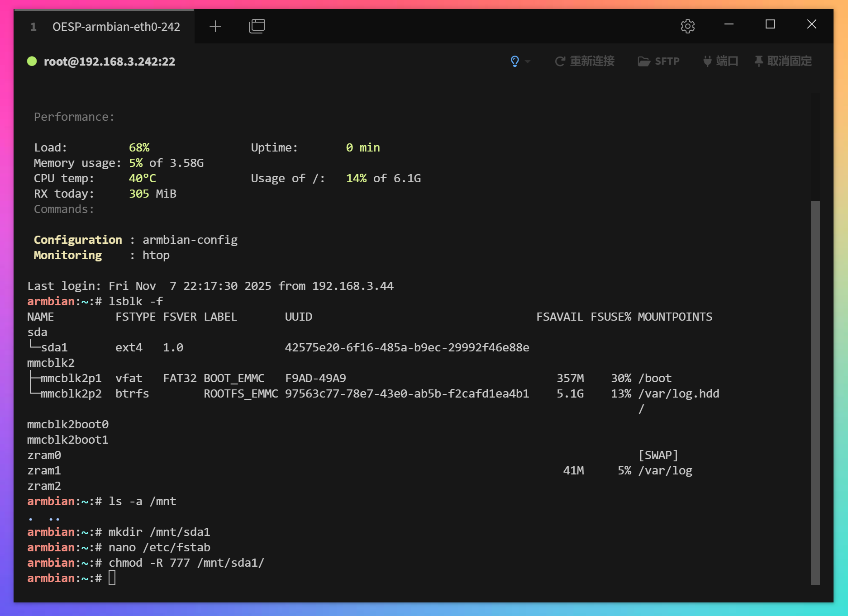Minimize the terminal window

click(x=729, y=24)
